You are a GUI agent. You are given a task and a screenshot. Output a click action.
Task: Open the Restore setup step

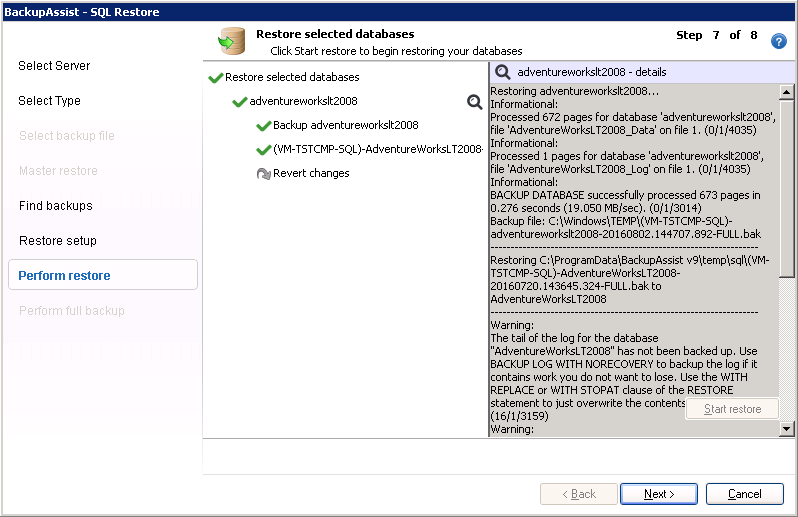coord(58,241)
